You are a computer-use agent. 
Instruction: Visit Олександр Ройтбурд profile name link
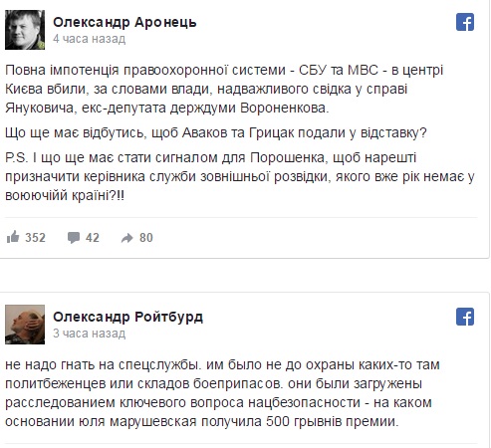coord(127,317)
